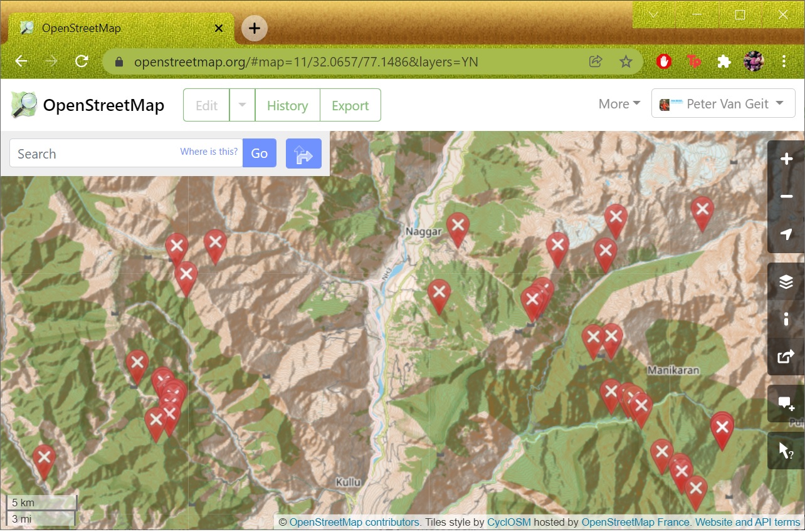Open the OpenStreetMap contributors link
The image size is (805, 532).
[x=354, y=522]
